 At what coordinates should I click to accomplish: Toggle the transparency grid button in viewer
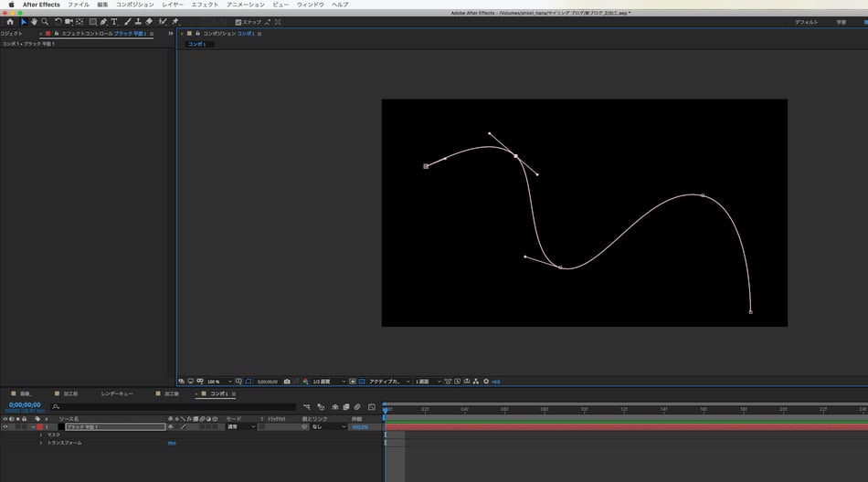[362, 382]
